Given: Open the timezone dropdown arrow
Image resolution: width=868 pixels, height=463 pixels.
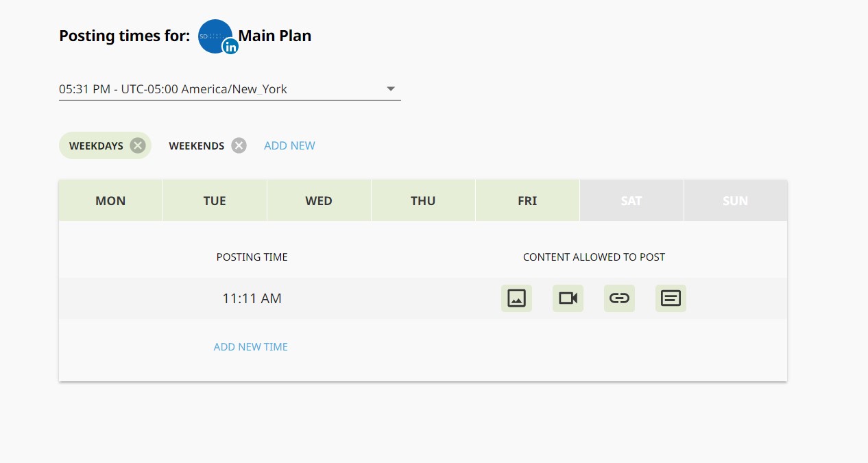Looking at the screenshot, I should (x=391, y=88).
